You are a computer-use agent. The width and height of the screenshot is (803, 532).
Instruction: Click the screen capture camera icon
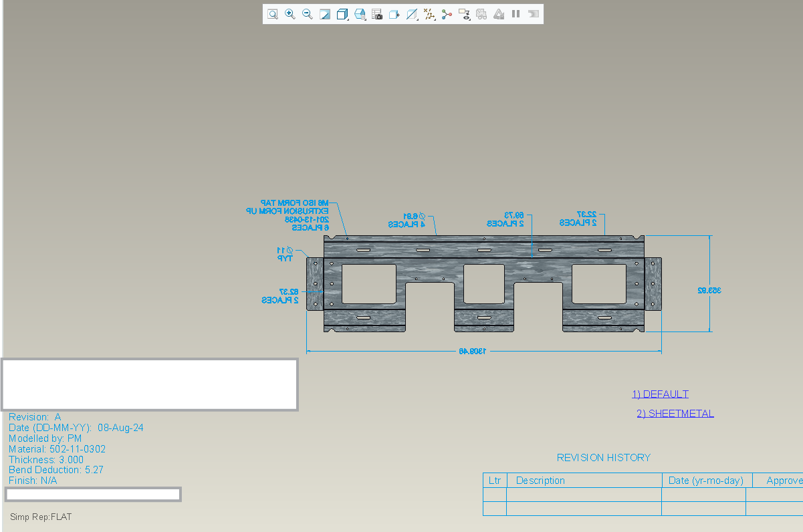click(377, 13)
